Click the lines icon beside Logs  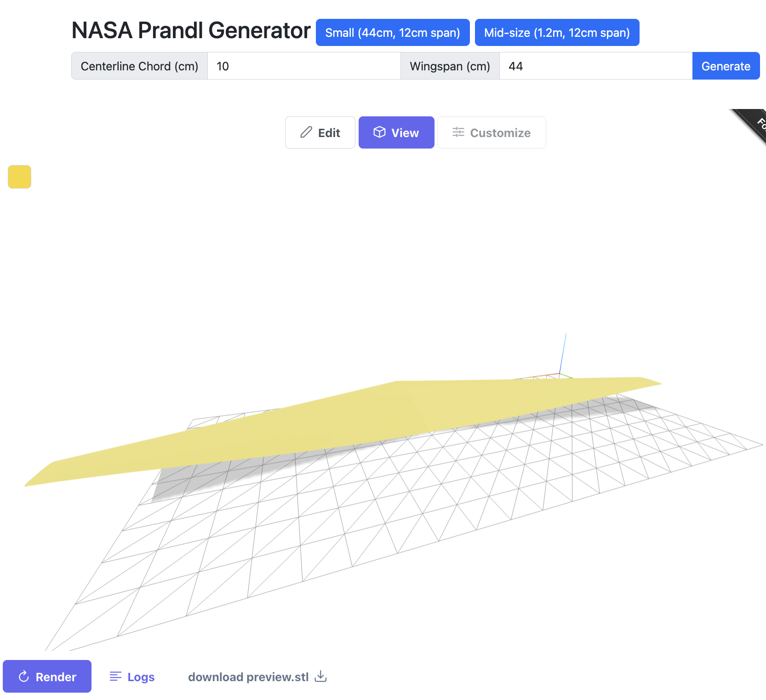pyautogui.click(x=115, y=677)
